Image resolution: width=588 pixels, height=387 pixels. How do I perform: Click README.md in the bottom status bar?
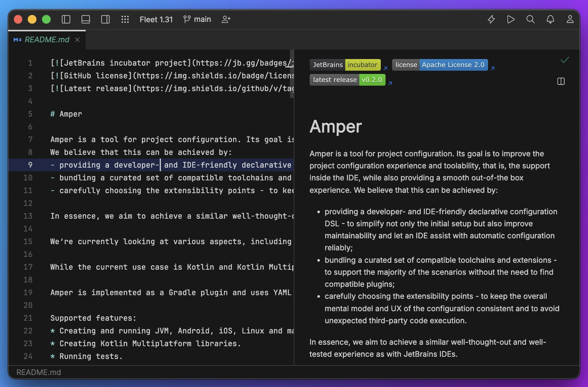coord(39,372)
